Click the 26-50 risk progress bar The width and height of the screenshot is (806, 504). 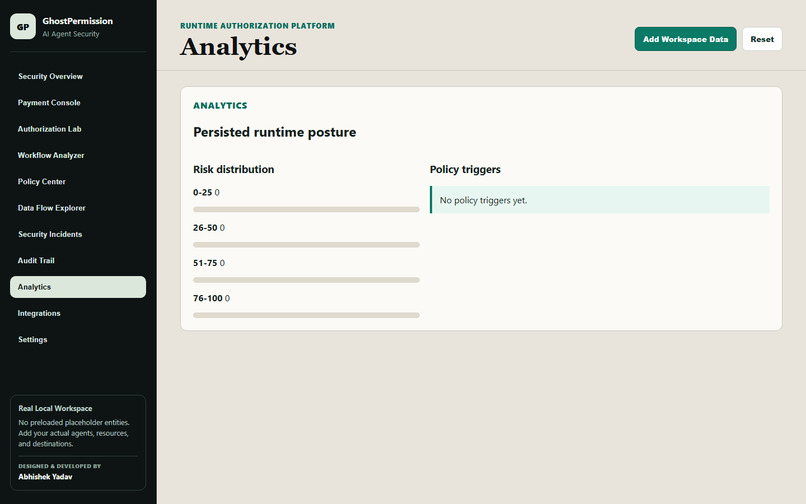tap(306, 245)
